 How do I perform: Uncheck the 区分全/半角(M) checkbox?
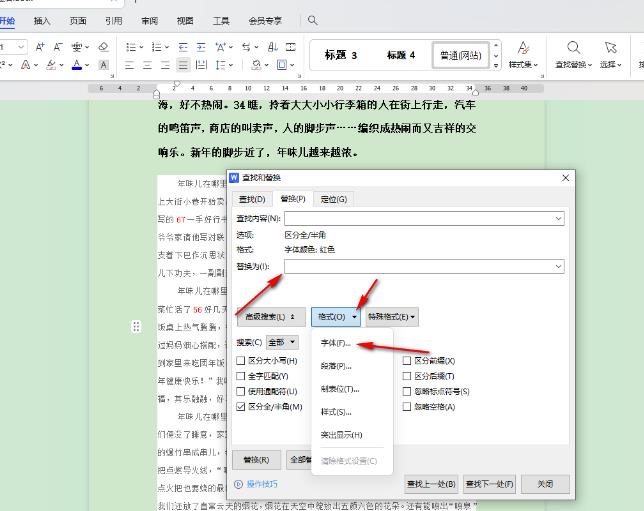(241, 407)
